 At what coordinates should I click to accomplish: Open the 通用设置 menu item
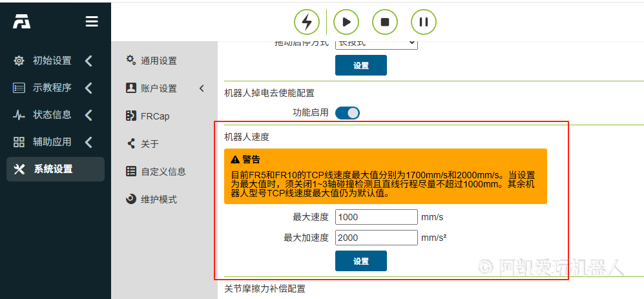[x=158, y=61]
